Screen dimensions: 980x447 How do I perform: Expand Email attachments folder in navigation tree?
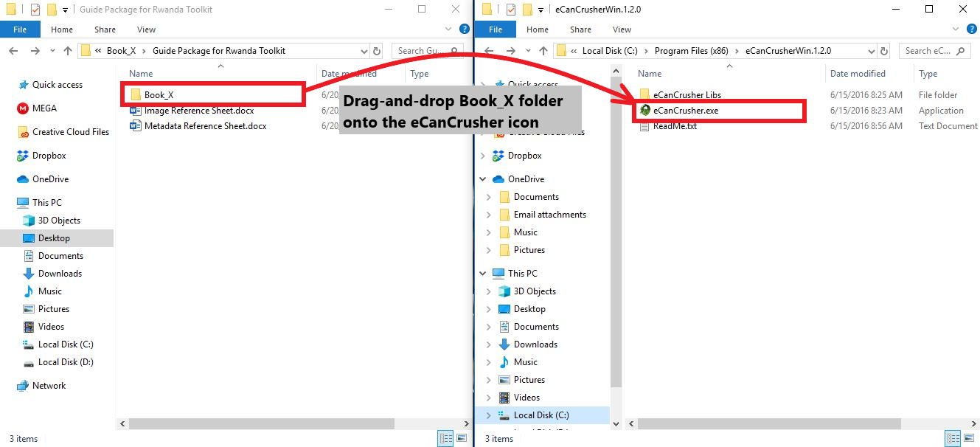coord(489,215)
